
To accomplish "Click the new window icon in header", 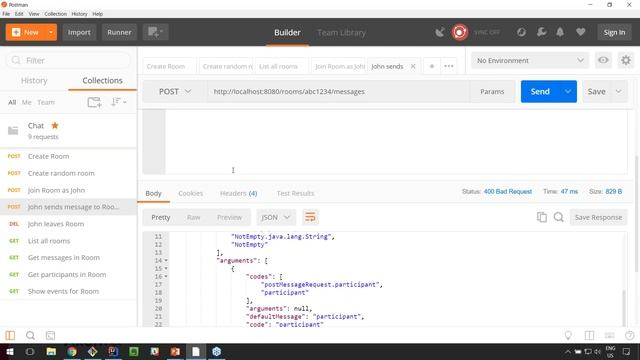I will pos(155,32).
